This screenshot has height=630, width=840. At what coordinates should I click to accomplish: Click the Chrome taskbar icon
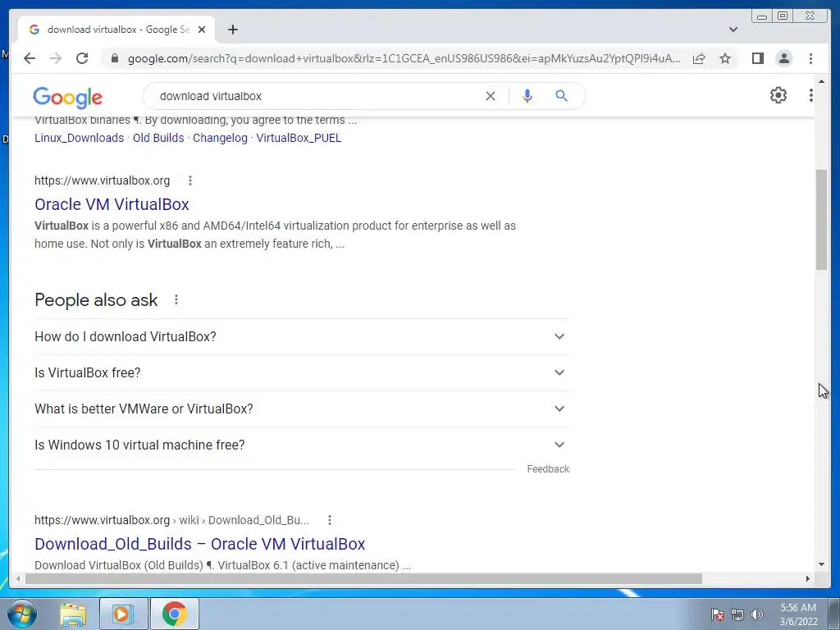pos(175,614)
